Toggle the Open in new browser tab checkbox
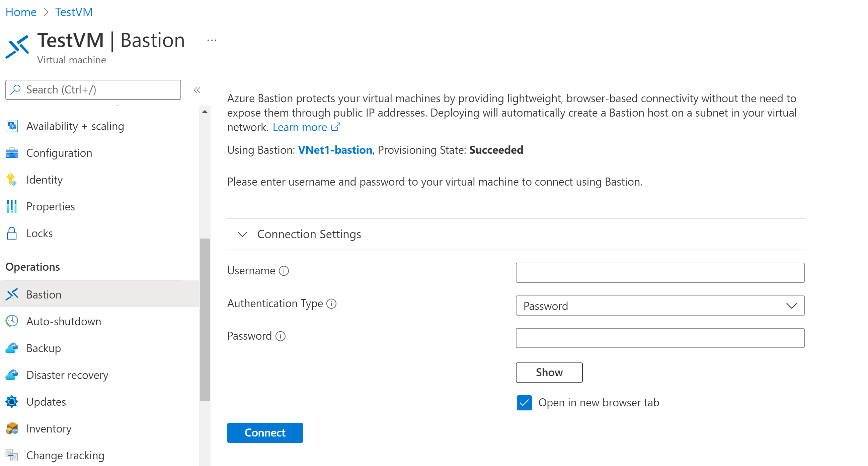Viewport: 868px width, 466px height. click(x=524, y=402)
